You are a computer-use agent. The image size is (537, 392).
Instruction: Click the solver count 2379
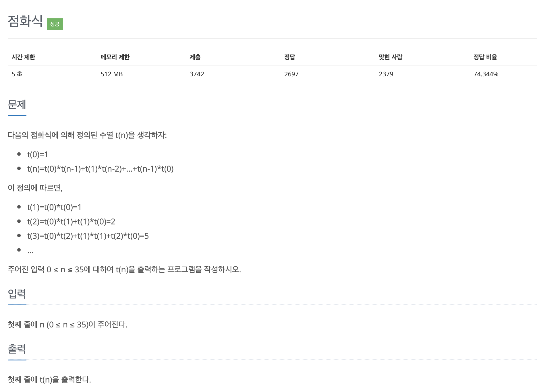click(x=386, y=74)
